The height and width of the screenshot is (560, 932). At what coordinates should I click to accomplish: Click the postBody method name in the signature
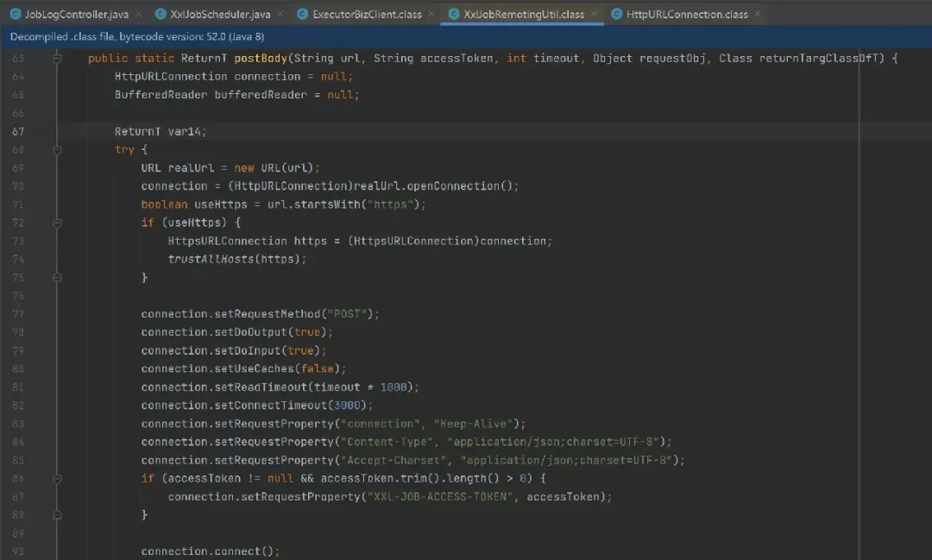(260, 59)
